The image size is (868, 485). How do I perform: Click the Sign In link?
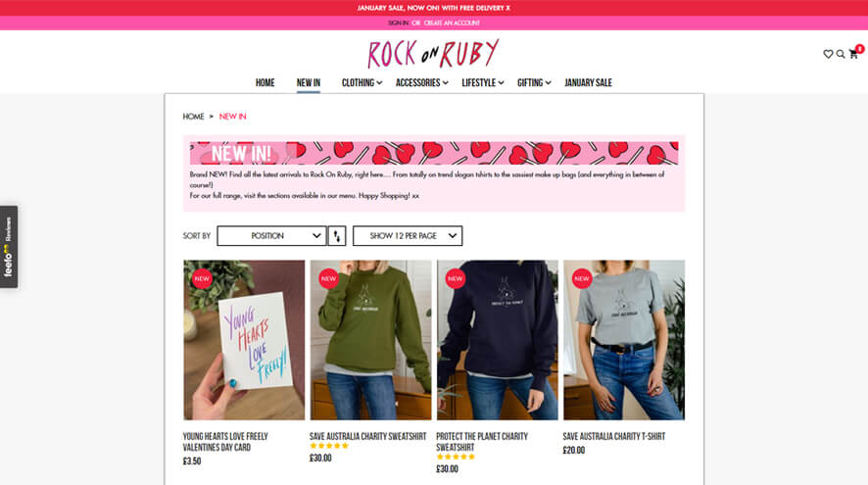pos(398,23)
